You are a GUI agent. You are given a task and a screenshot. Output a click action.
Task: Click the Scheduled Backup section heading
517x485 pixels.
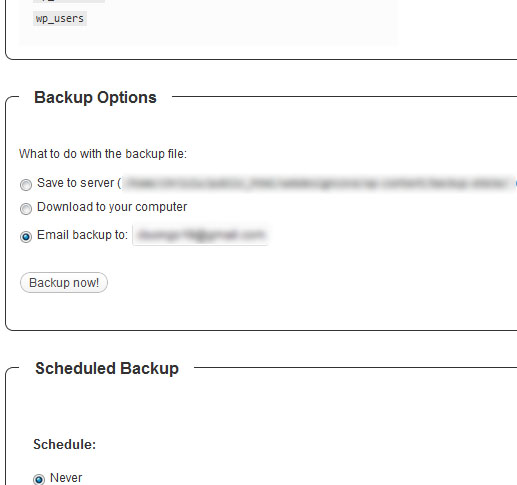[x=107, y=368]
